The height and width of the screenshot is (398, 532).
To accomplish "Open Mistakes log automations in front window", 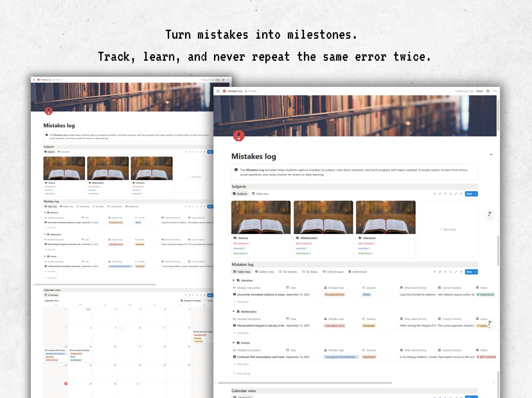I will click(445, 272).
